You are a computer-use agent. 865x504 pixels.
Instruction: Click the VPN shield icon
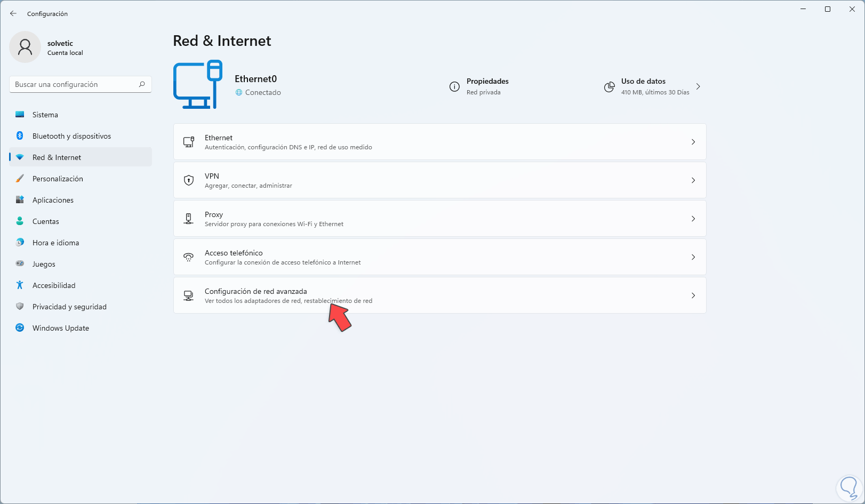(189, 180)
